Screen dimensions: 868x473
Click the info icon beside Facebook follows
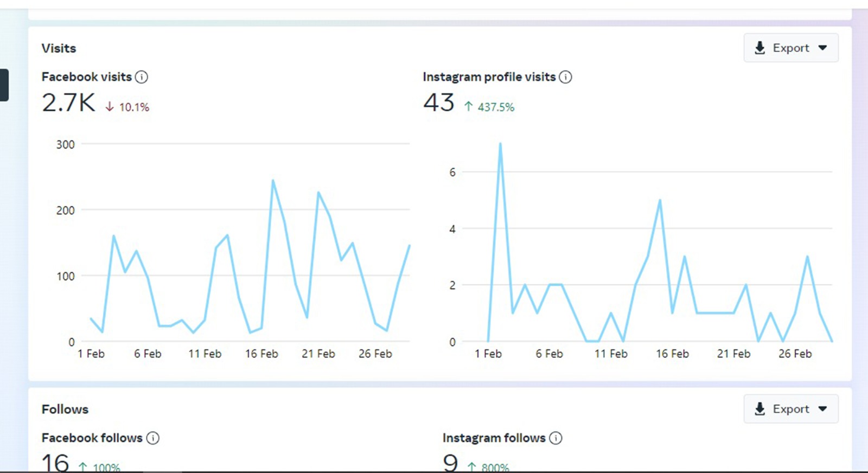pyautogui.click(x=153, y=438)
